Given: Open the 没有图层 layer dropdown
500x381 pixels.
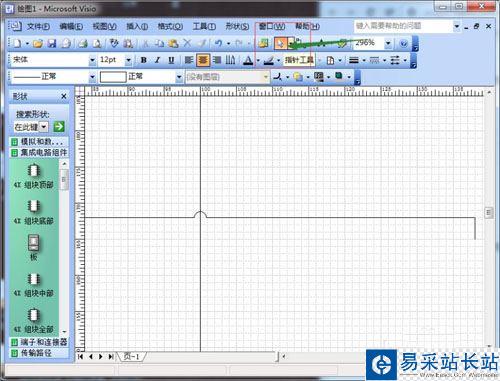Looking at the screenshot, I should tap(266, 77).
